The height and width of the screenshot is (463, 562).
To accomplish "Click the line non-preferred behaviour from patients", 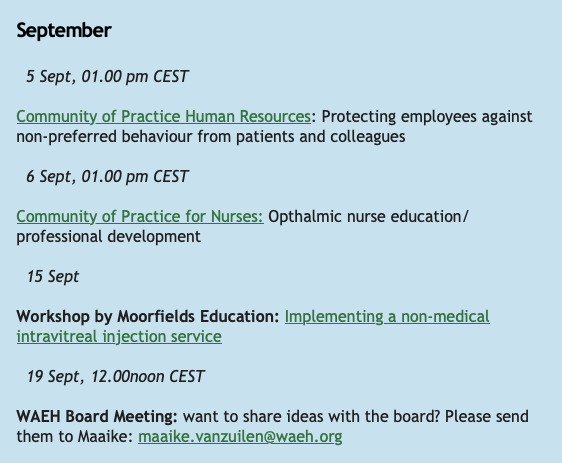I will click(x=156, y=137).
